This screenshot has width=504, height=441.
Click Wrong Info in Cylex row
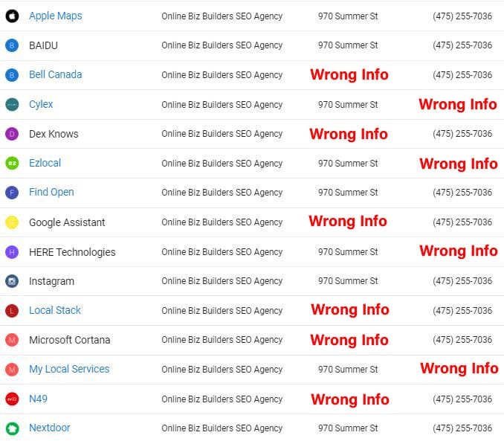pyautogui.click(x=457, y=104)
